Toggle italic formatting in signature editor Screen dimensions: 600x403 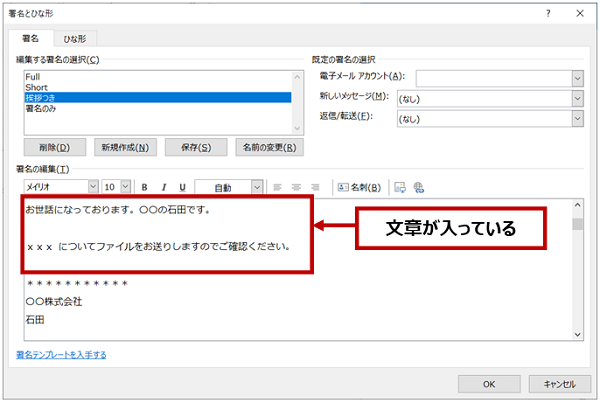click(162, 187)
